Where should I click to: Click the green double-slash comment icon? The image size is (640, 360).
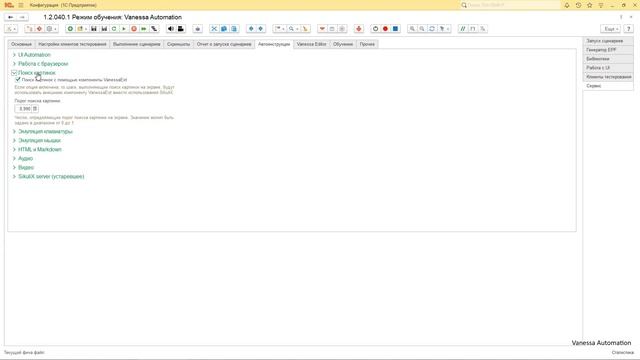(x=462, y=29)
